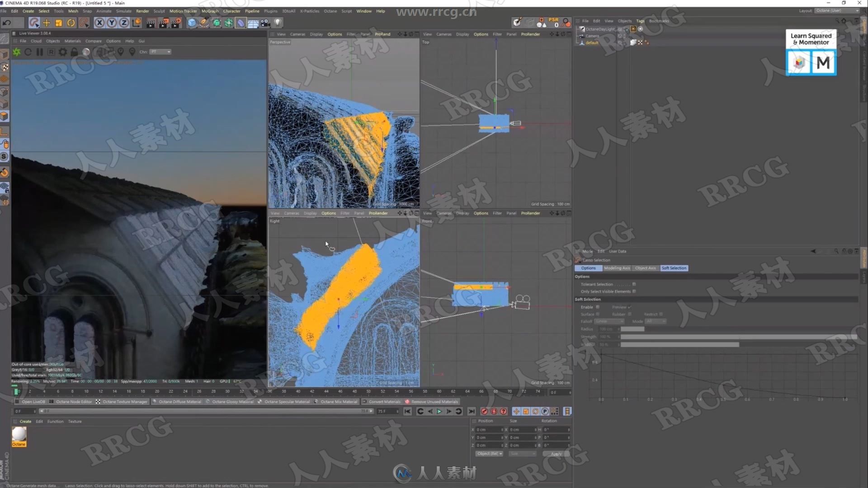Open Live Viewer settings gear

click(x=63, y=52)
